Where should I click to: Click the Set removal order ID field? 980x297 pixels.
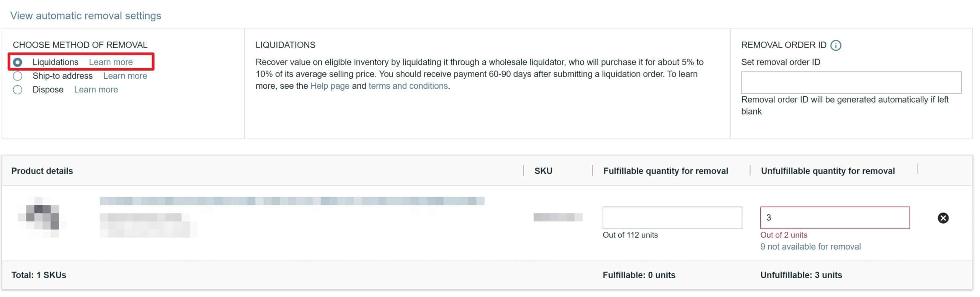(851, 83)
